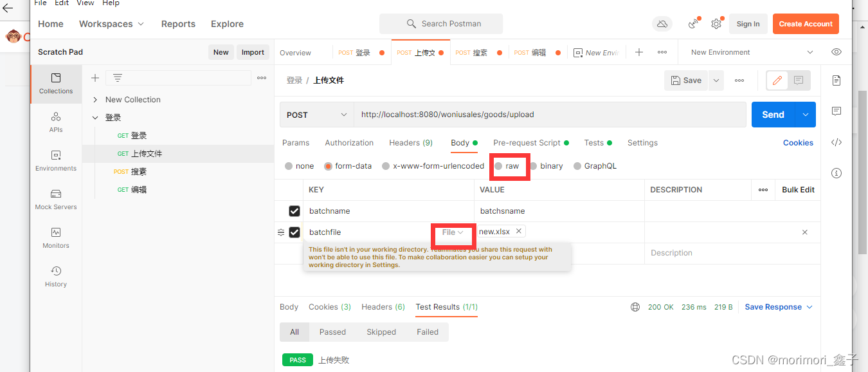The height and width of the screenshot is (372, 868).
Task: Open tab bar three-dot options
Action: click(662, 52)
